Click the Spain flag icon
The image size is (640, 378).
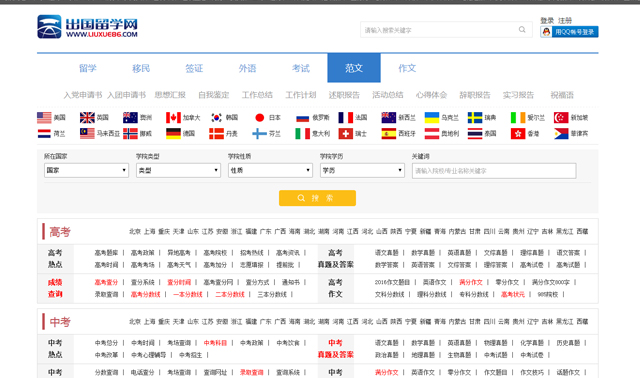(389, 133)
